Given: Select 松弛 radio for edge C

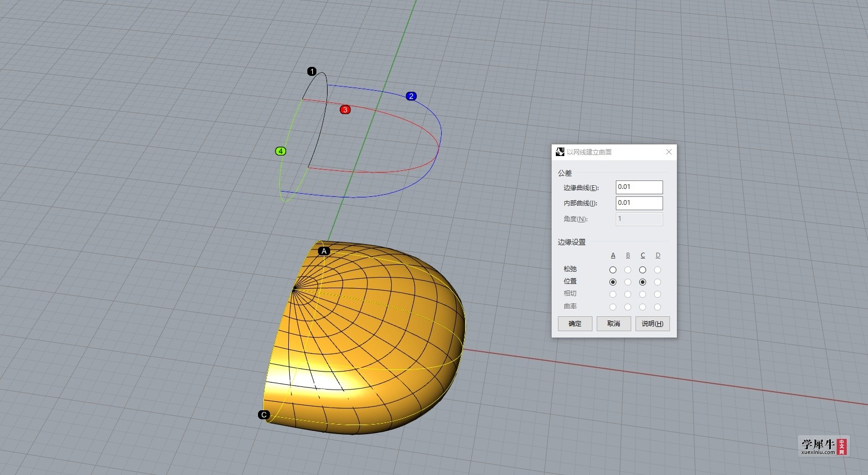Looking at the screenshot, I should point(642,270).
